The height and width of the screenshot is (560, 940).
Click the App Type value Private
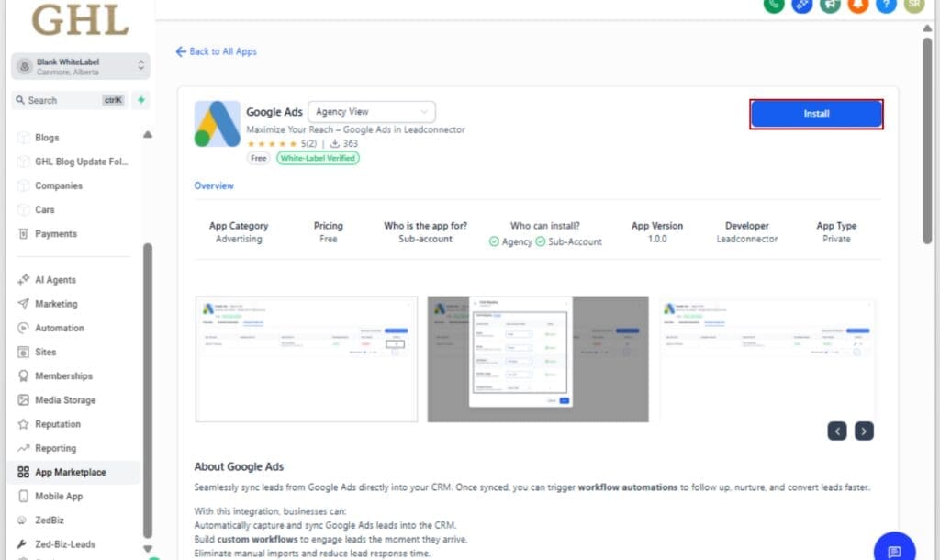pos(836,239)
